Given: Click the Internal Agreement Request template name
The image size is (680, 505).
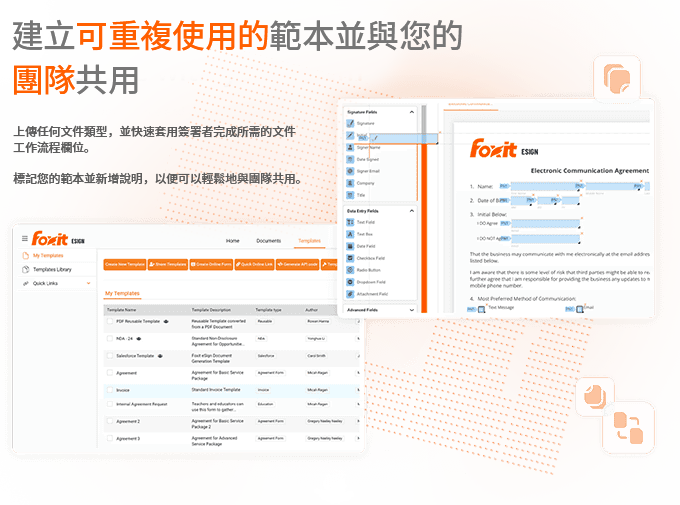Looking at the screenshot, I should 141,404.
